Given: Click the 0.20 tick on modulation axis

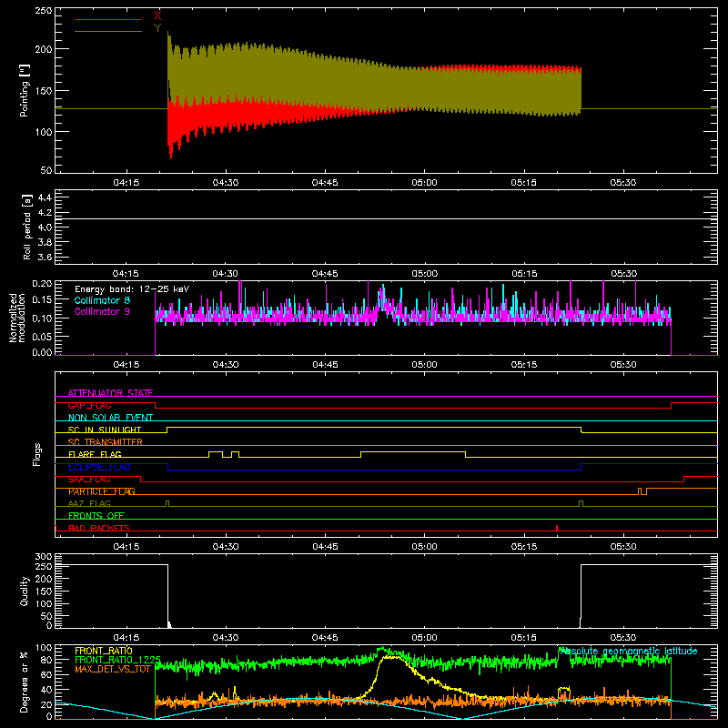Looking at the screenshot, I should 42,284.
